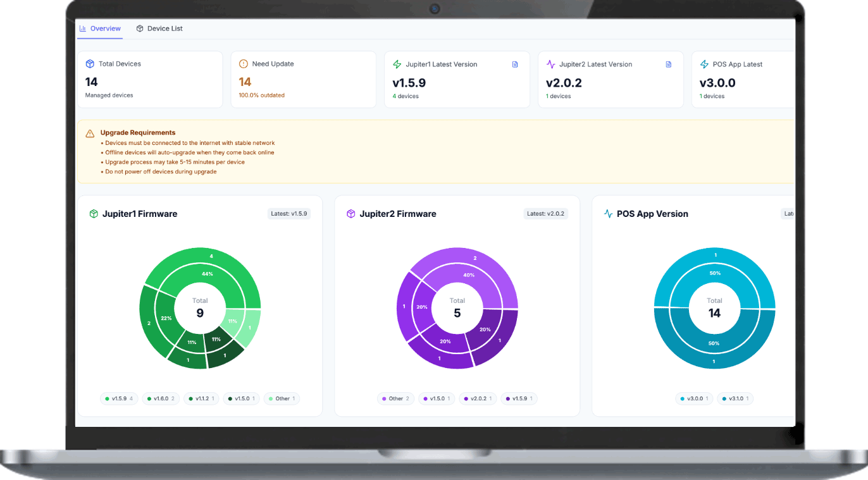The width and height of the screenshot is (868, 480).
Task: Click the "4 devices" text under v1.5.9
Action: click(x=406, y=96)
